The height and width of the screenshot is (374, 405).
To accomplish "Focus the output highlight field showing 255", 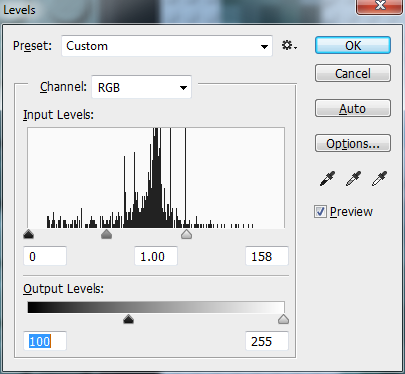I will 267,341.
